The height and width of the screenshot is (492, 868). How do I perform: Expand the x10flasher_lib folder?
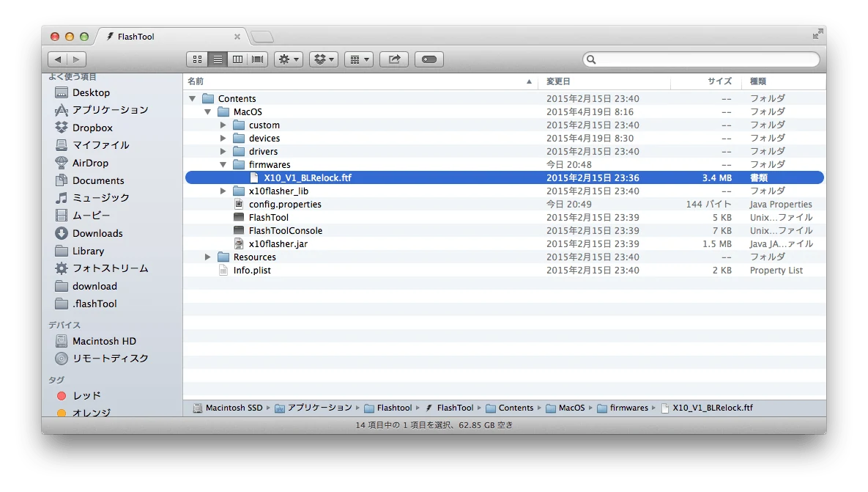click(223, 191)
